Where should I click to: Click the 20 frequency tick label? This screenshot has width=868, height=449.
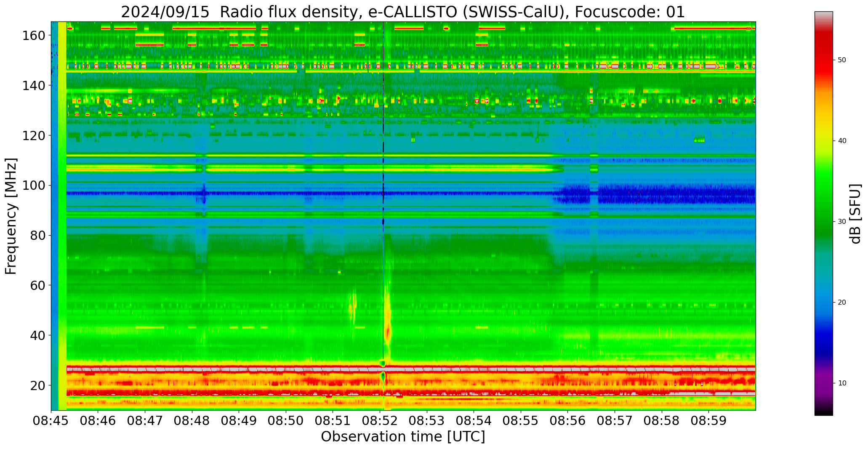coord(38,385)
